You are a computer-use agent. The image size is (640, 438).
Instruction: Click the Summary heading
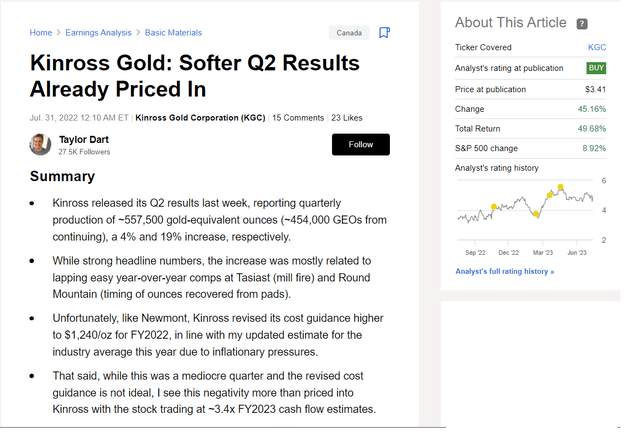click(x=62, y=177)
